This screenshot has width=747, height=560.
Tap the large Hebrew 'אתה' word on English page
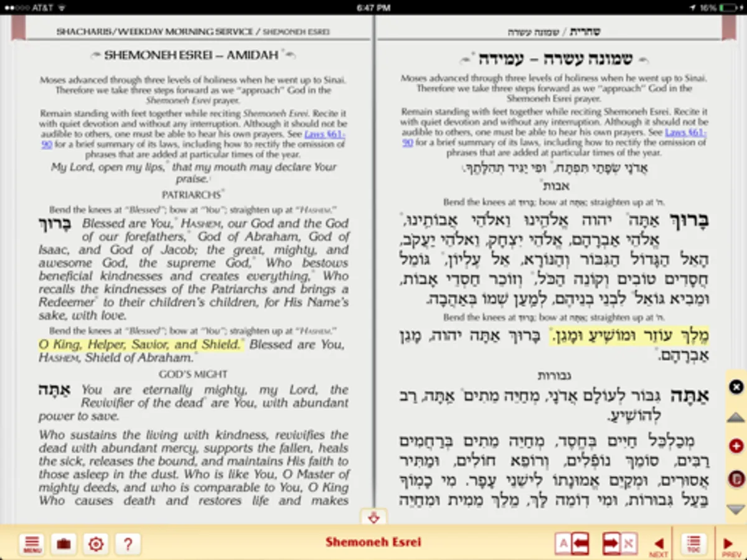click(55, 391)
